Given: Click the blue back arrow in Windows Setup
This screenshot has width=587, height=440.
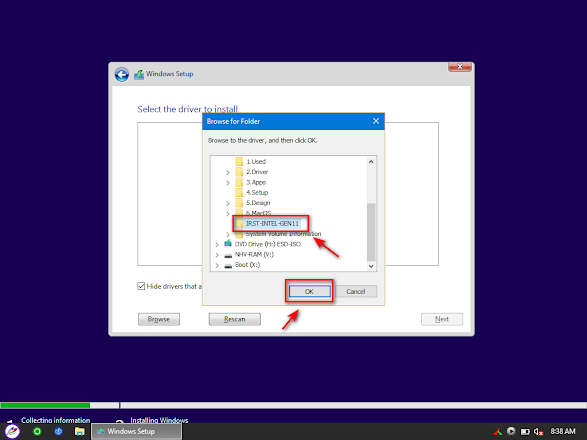Looking at the screenshot, I should 122,74.
